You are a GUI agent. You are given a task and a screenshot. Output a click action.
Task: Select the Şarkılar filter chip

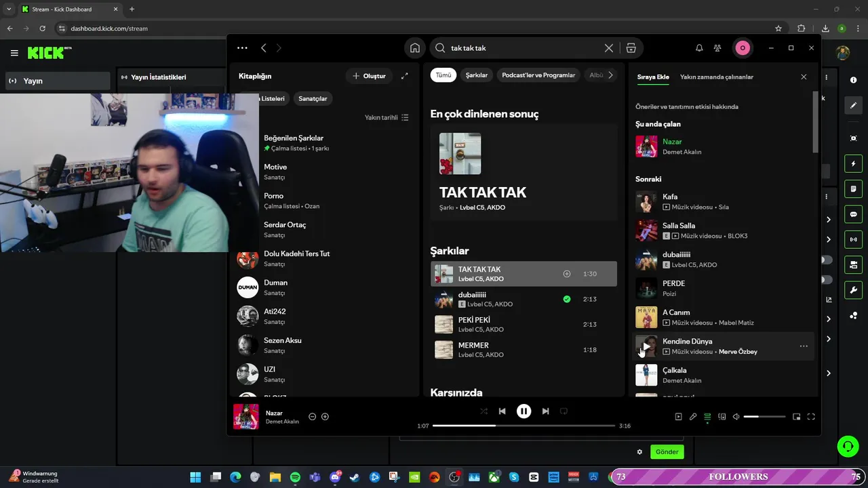point(477,75)
